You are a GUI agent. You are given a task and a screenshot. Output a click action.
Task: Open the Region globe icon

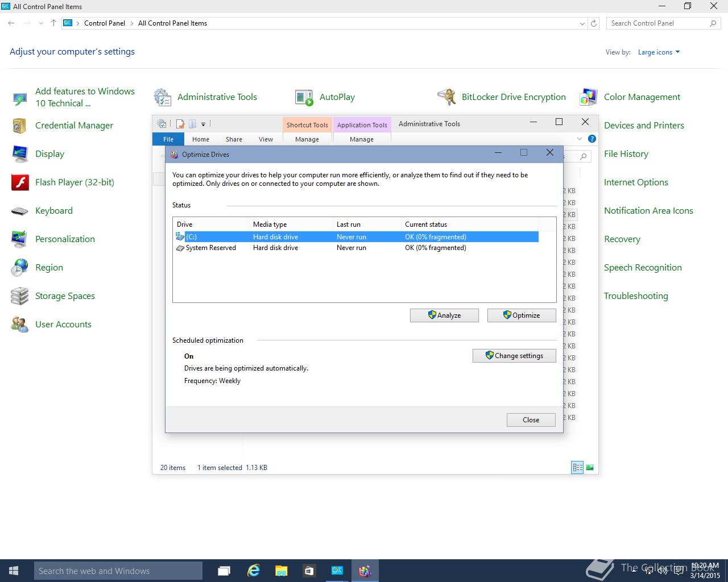20,268
